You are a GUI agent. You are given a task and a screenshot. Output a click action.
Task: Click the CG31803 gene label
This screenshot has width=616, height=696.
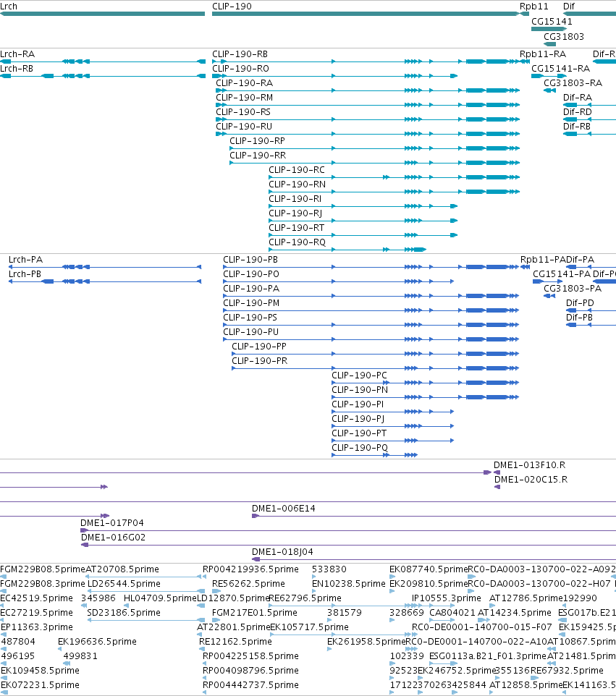[x=564, y=36]
